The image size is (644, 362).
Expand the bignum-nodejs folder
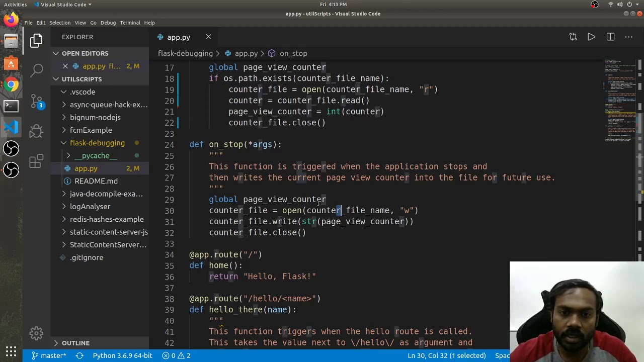100,117
